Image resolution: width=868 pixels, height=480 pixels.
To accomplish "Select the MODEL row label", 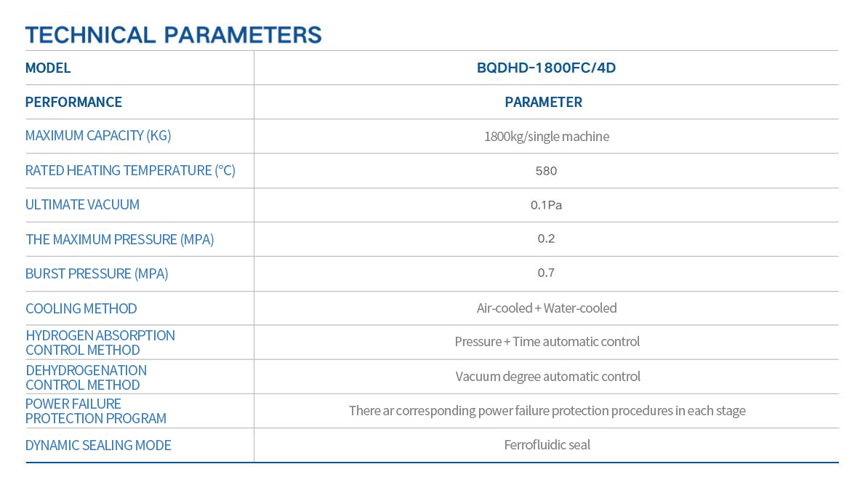I will [x=48, y=68].
